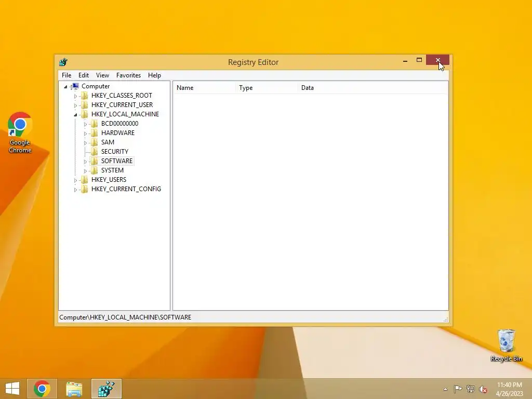Click the HKEY_CURRENT_USER folder icon
This screenshot has height=399, width=532.
click(85, 105)
